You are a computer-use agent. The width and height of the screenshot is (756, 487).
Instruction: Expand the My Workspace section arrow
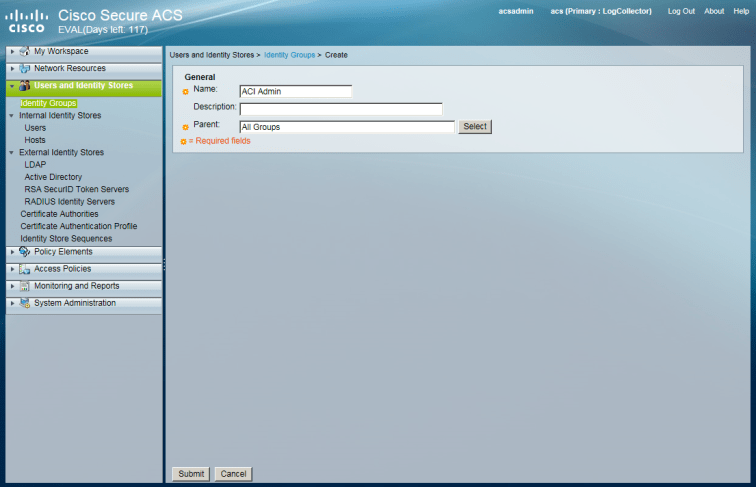(12, 51)
